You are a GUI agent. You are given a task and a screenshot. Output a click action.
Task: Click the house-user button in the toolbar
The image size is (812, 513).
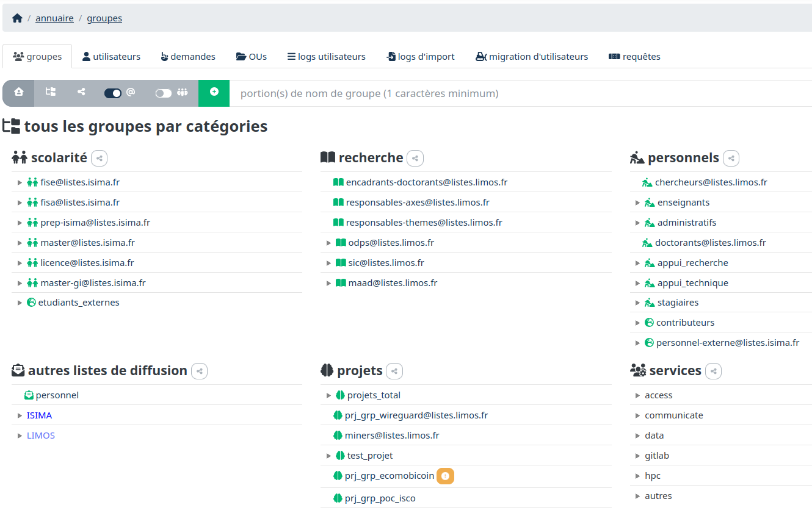pos(18,92)
